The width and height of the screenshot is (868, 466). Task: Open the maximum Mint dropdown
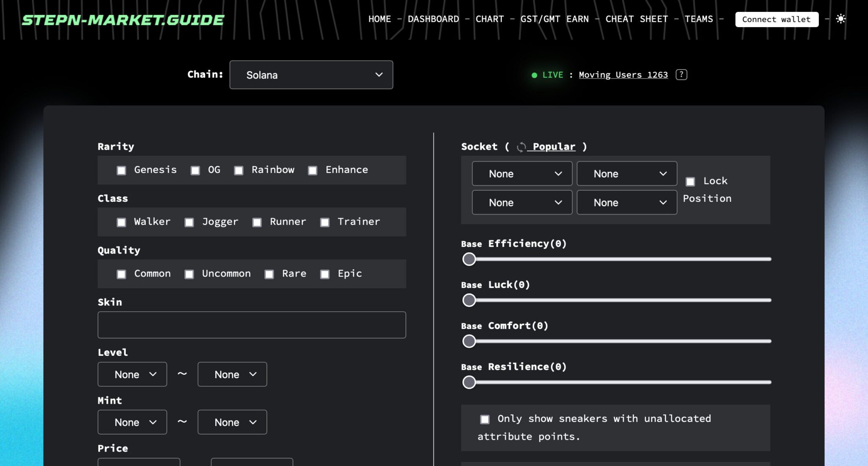[x=232, y=422]
